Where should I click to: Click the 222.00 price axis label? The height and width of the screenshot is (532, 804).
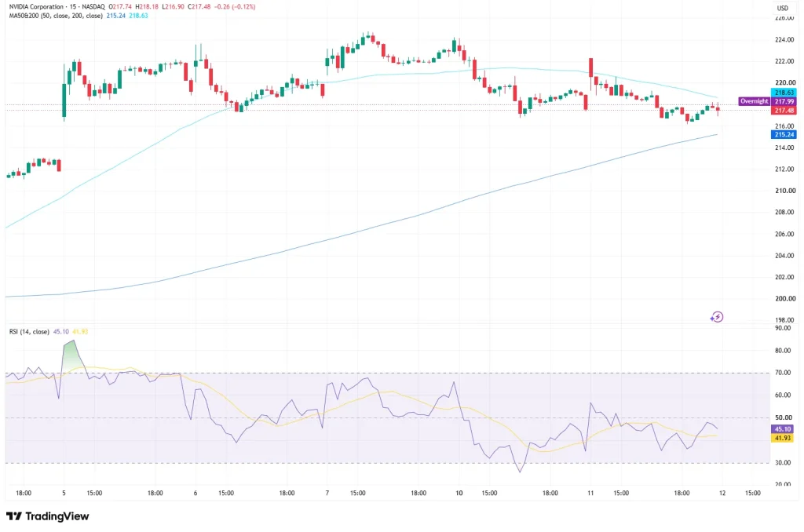(785, 61)
